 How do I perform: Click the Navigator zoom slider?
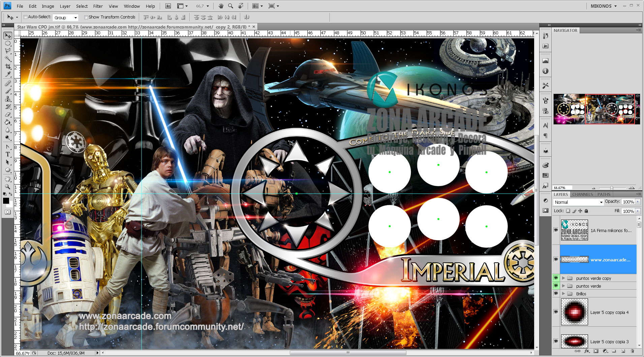[x=612, y=188]
